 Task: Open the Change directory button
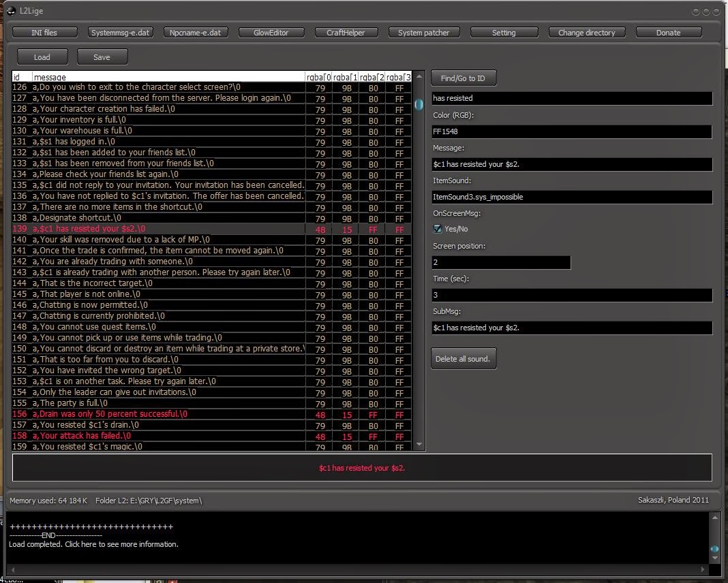click(586, 33)
